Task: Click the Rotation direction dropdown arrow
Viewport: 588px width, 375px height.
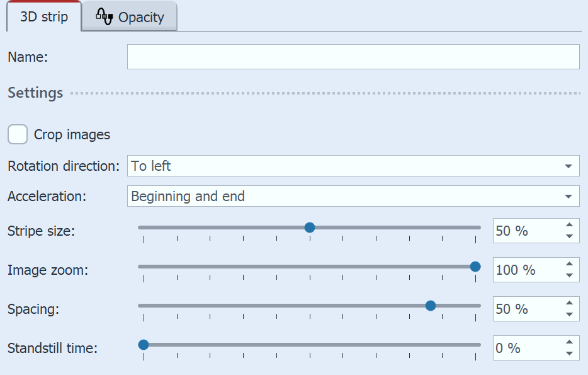Action: point(570,166)
